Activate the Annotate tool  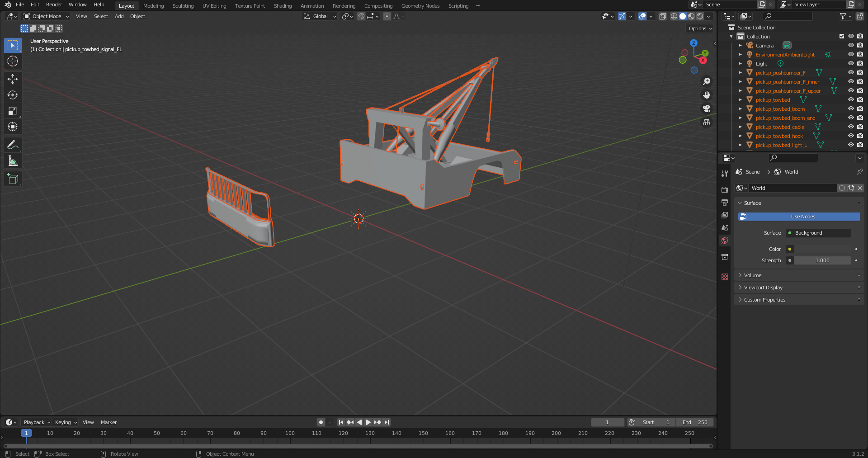click(13, 145)
